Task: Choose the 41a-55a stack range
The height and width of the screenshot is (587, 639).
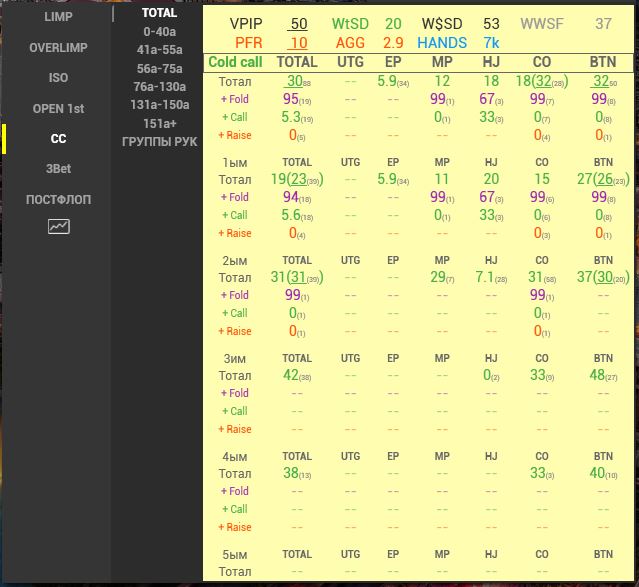Action: click(159, 50)
